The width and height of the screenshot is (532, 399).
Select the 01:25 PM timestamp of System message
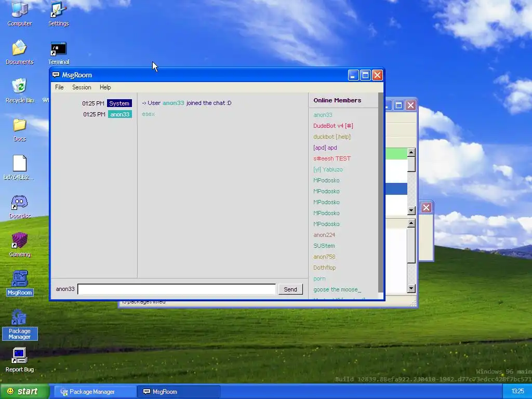click(x=93, y=103)
